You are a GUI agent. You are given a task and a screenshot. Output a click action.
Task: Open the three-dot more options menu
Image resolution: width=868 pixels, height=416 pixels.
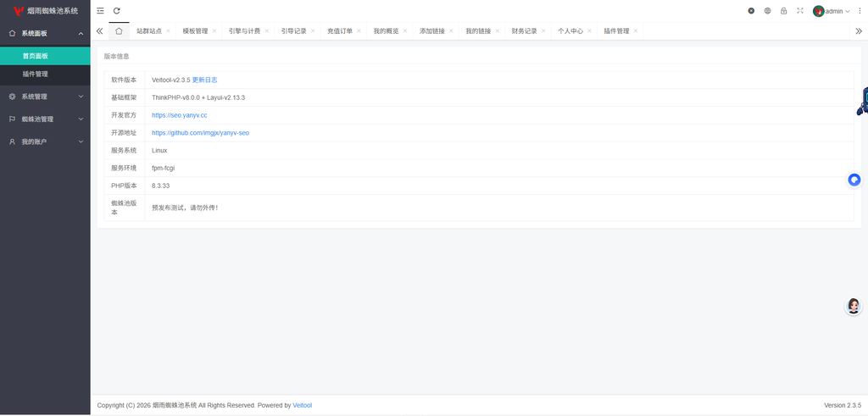pyautogui.click(x=860, y=10)
